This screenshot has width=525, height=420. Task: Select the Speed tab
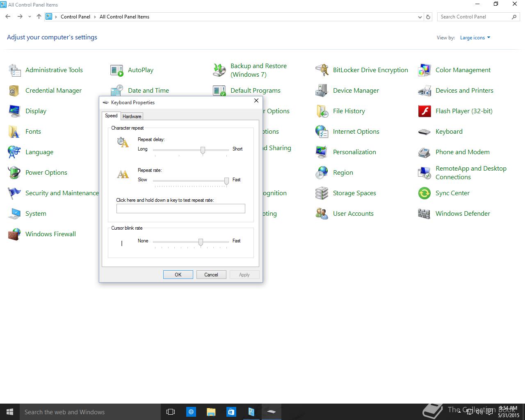click(x=111, y=116)
